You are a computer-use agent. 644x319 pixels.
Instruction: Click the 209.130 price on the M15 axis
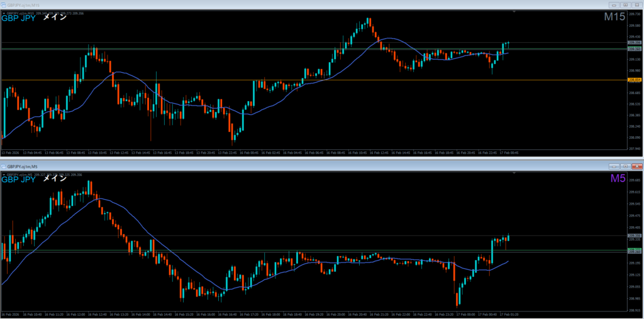pyautogui.click(x=635, y=60)
